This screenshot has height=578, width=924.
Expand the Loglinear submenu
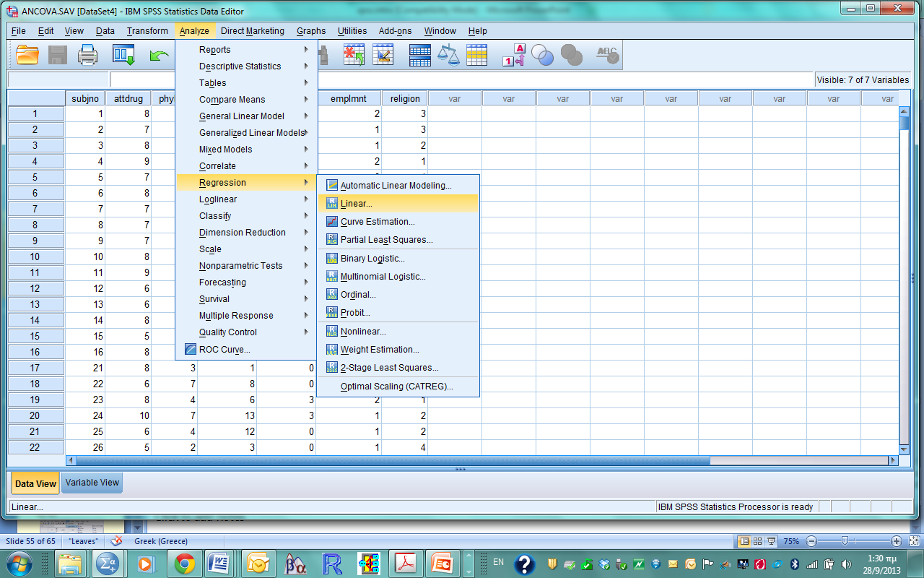coord(246,199)
